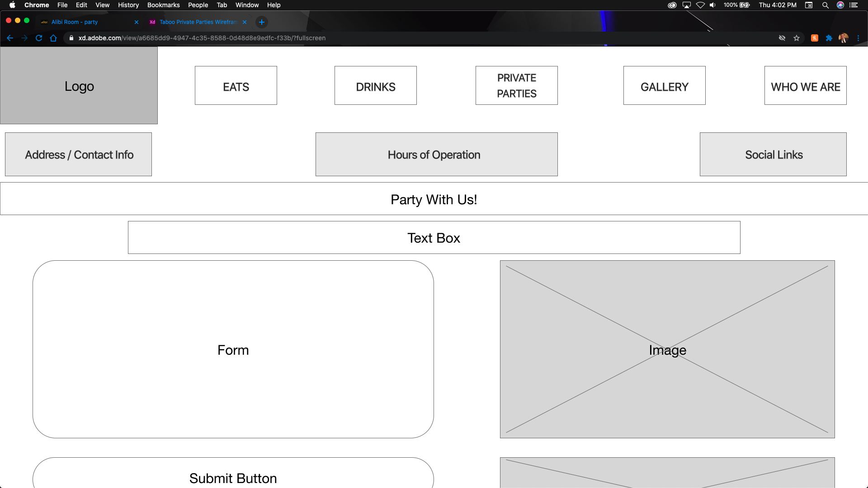The height and width of the screenshot is (488, 868).
Task: Click the WHO WE ARE nav box
Action: pyautogui.click(x=805, y=86)
